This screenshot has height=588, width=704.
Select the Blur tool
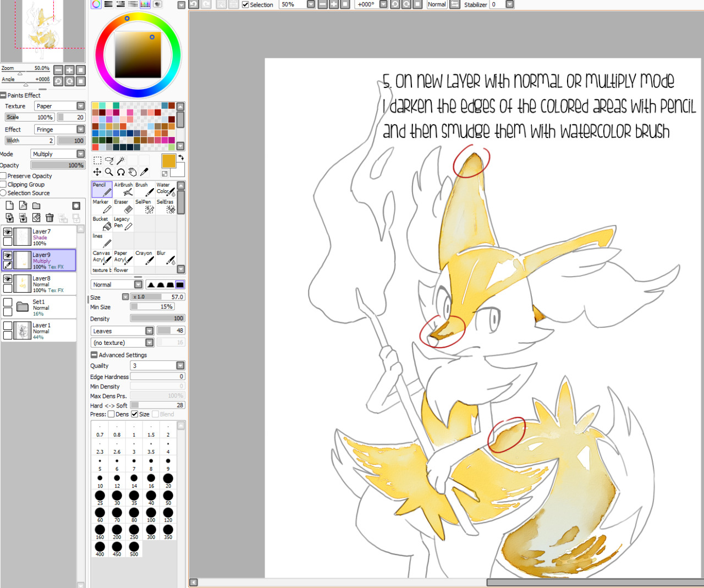pyautogui.click(x=166, y=257)
